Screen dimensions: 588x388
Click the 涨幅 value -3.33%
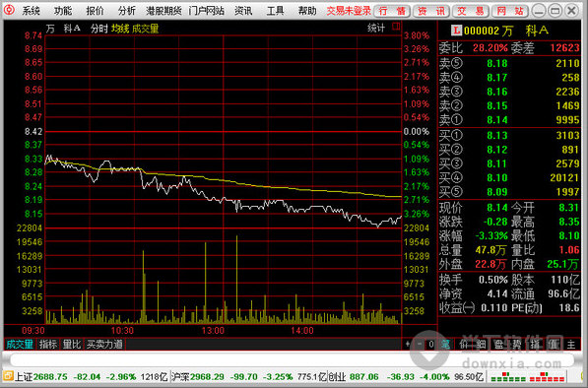(x=491, y=236)
